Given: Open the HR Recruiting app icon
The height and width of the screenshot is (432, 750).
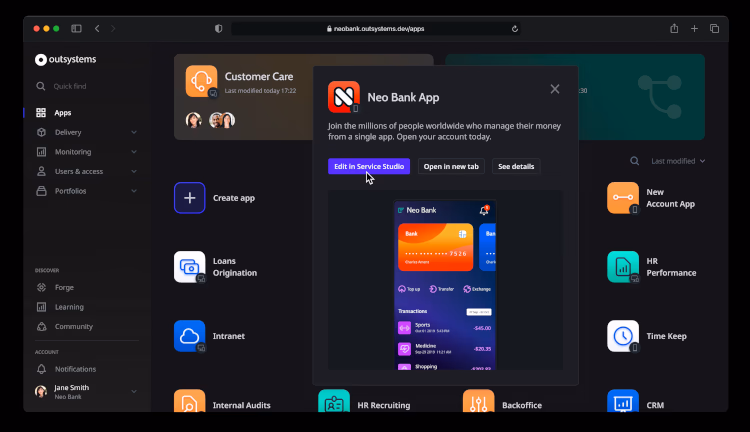Looking at the screenshot, I should click(334, 401).
